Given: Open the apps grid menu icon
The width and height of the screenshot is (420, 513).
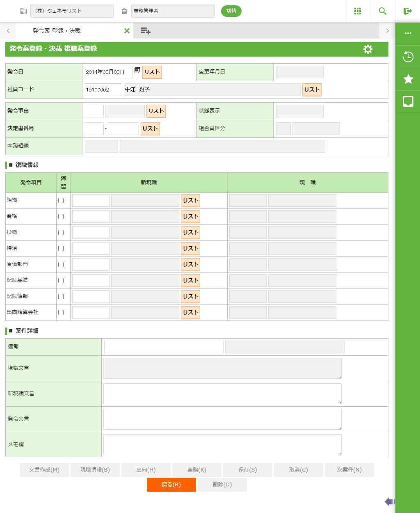Looking at the screenshot, I should pyautogui.click(x=357, y=11).
